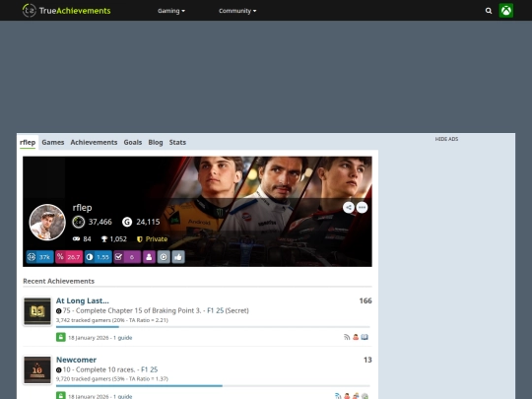Click the Gamerscore G icon beside 24,115

(127, 222)
